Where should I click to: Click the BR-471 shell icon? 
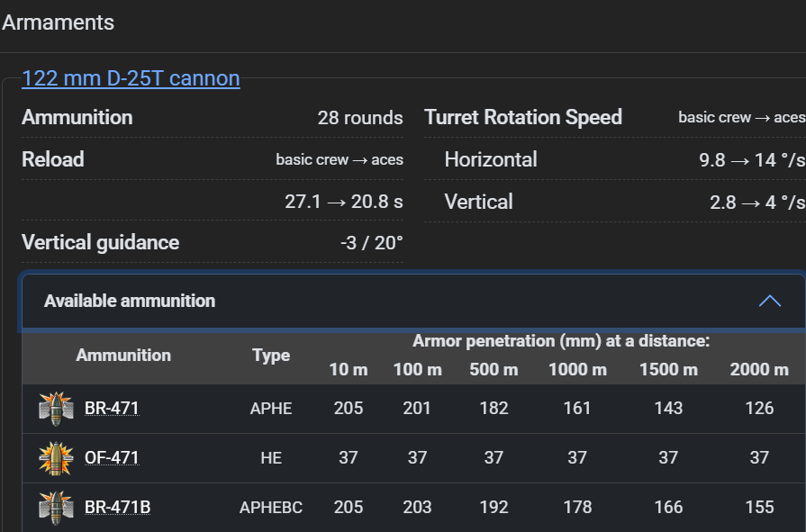click(x=56, y=408)
